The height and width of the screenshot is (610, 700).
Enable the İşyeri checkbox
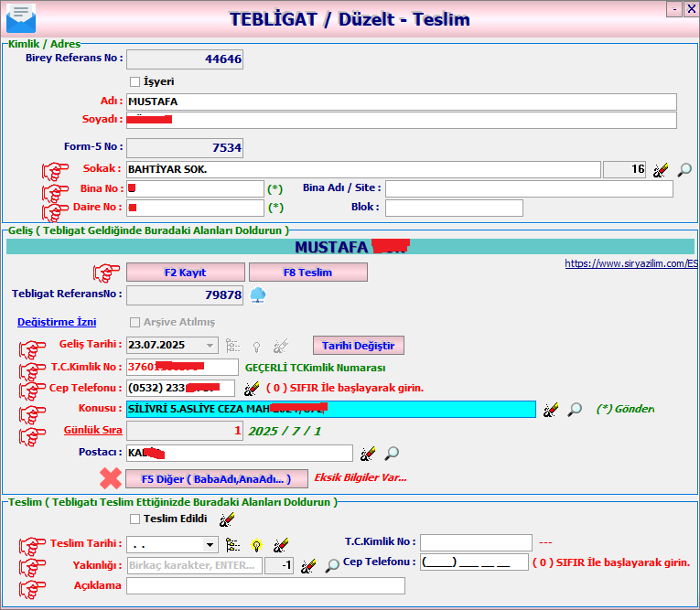135,82
